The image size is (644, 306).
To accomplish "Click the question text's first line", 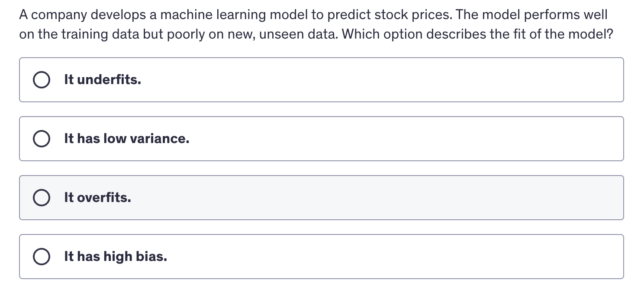I will click(x=313, y=15).
